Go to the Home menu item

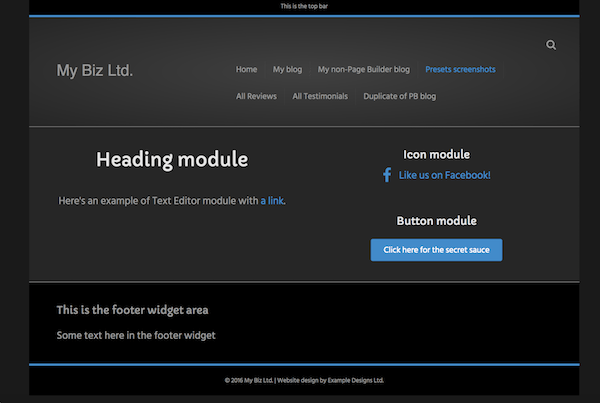pos(246,70)
